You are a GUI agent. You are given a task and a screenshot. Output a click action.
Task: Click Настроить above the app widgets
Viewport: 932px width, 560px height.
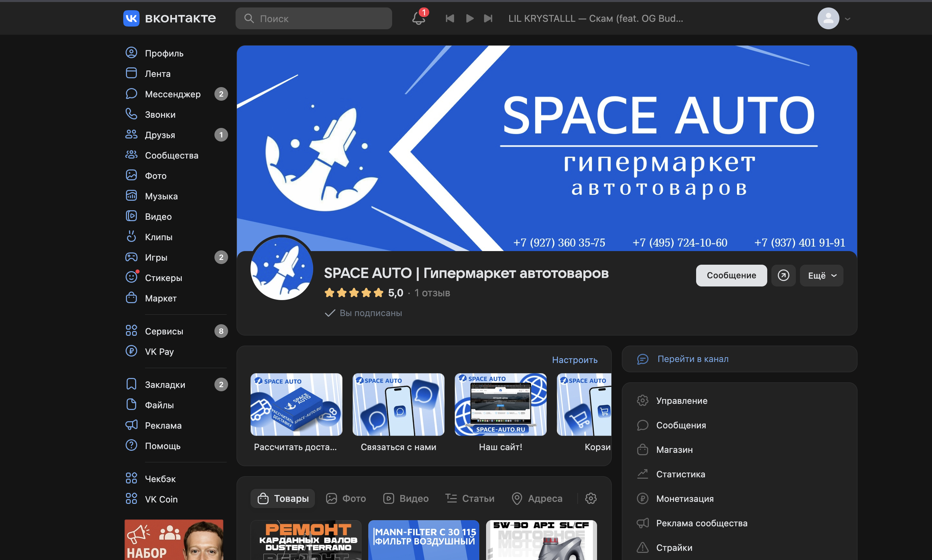point(575,360)
